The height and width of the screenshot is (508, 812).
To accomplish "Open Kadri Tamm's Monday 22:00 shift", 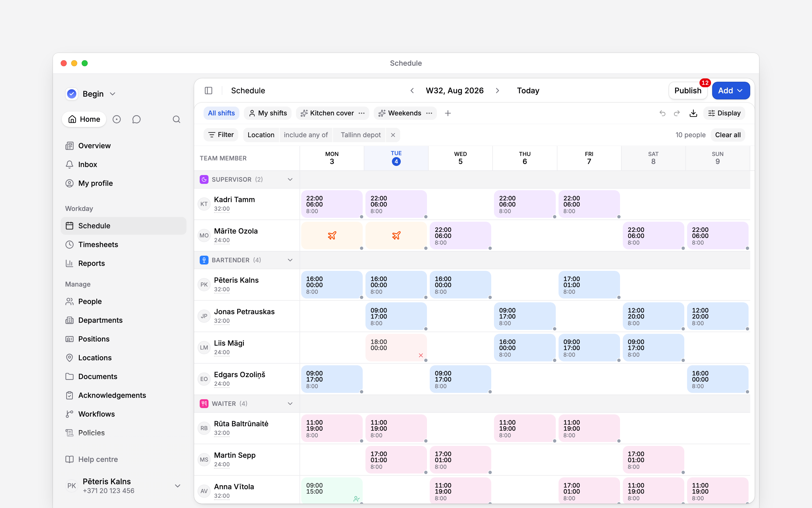I will [x=332, y=204].
